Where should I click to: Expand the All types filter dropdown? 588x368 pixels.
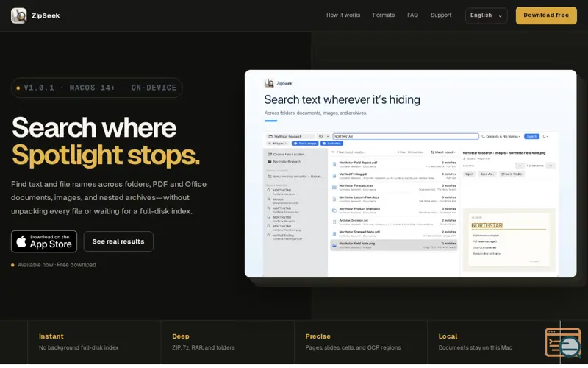pos(278,144)
